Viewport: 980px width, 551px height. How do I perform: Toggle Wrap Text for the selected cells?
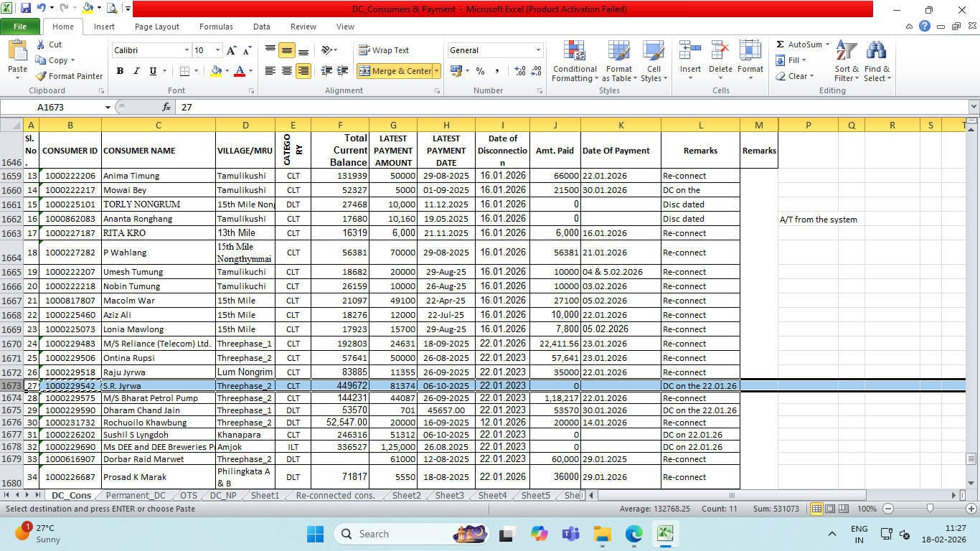(384, 50)
